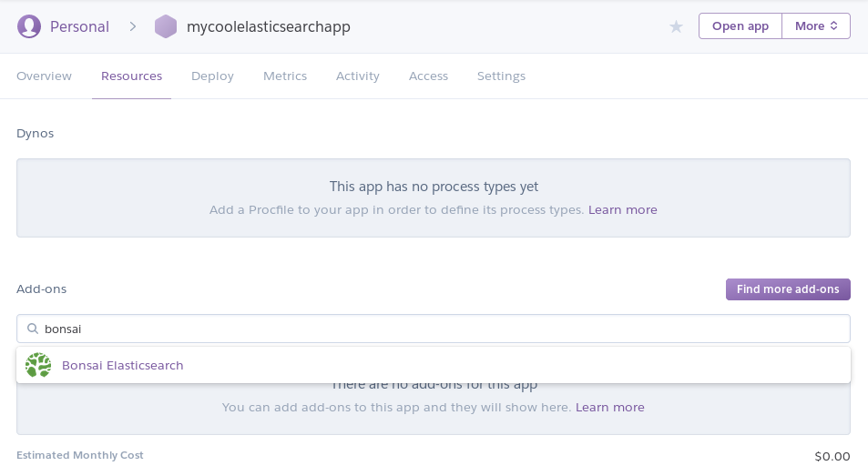Image resolution: width=868 pixels, height=476 pixels.
Task: Follow Learn more link about Procfile
Action: click(623, 209)
